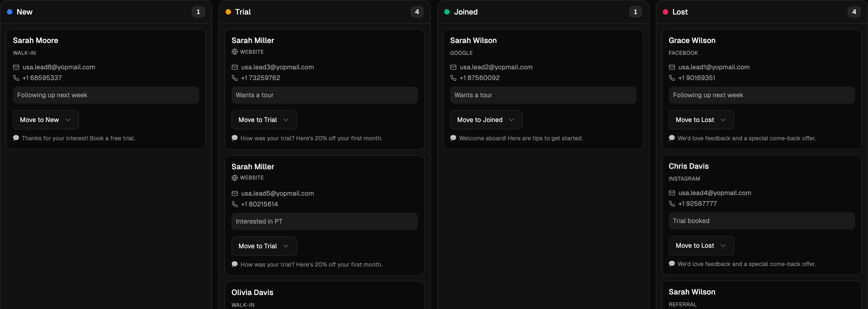Click the blue dot in New column header

(10, 12)
